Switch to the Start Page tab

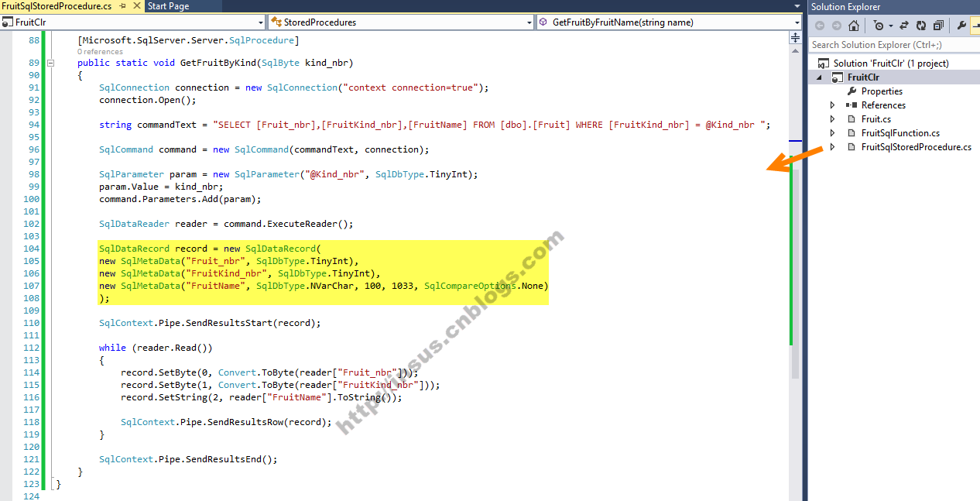168,6
